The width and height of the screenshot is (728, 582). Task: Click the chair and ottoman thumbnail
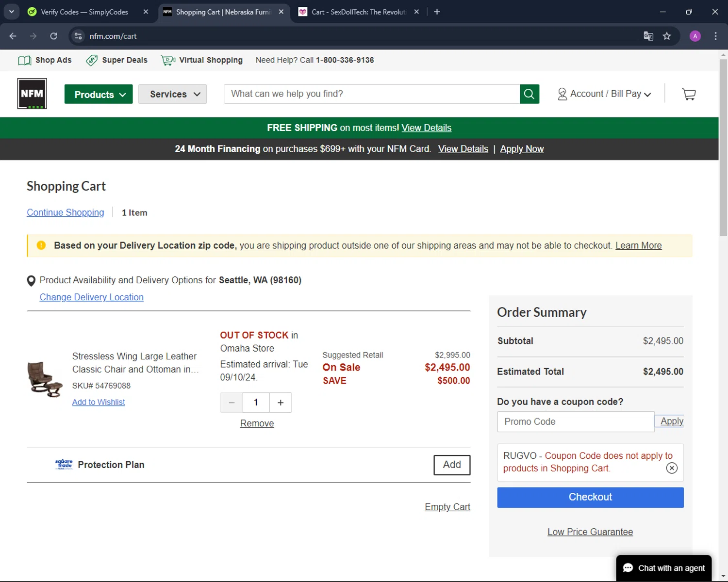(45, 379)
